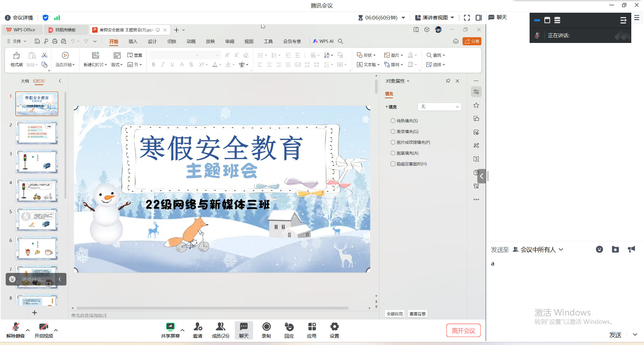
Task: Select Pattern fill (图案填充) radio button
Action: coord(393,153)
